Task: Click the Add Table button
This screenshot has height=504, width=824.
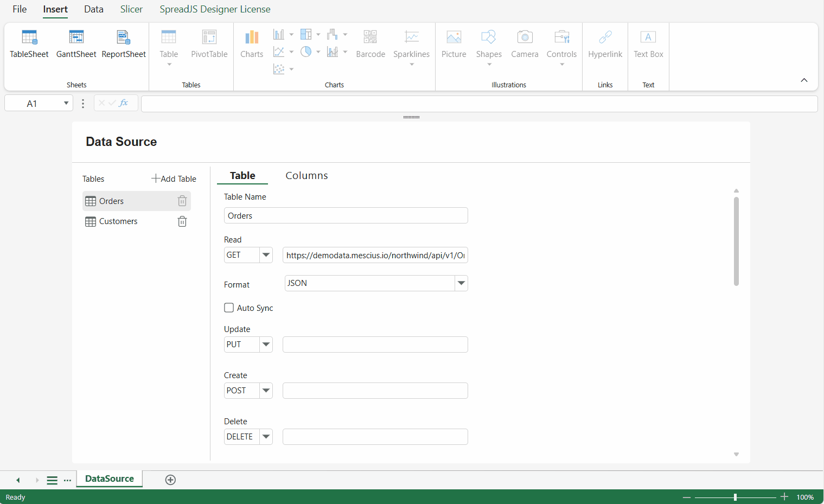Action: (x=174, y=178)
